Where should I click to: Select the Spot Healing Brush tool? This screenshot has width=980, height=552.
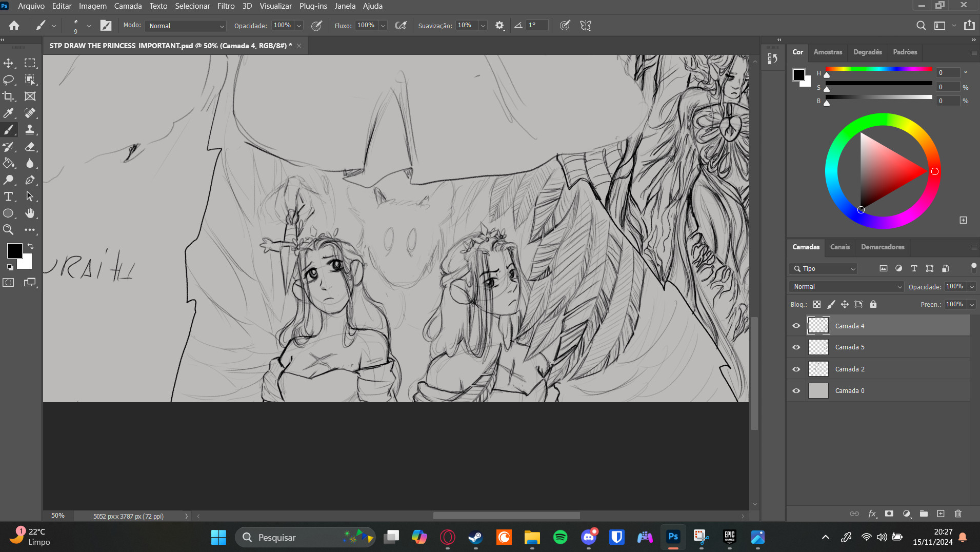point(30,113)
